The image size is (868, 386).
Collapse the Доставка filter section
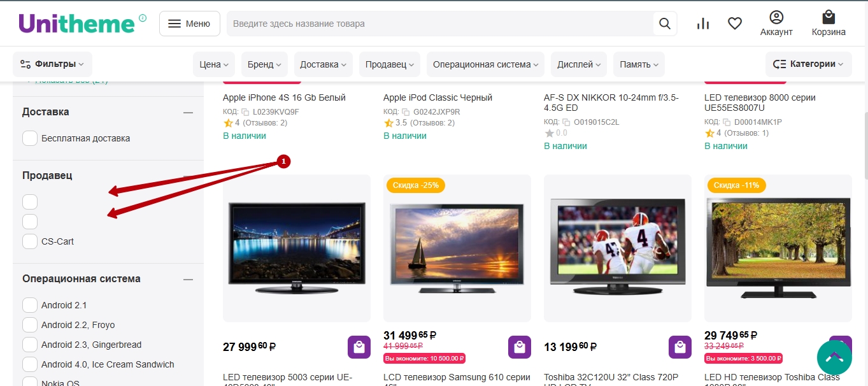point(188,112)
